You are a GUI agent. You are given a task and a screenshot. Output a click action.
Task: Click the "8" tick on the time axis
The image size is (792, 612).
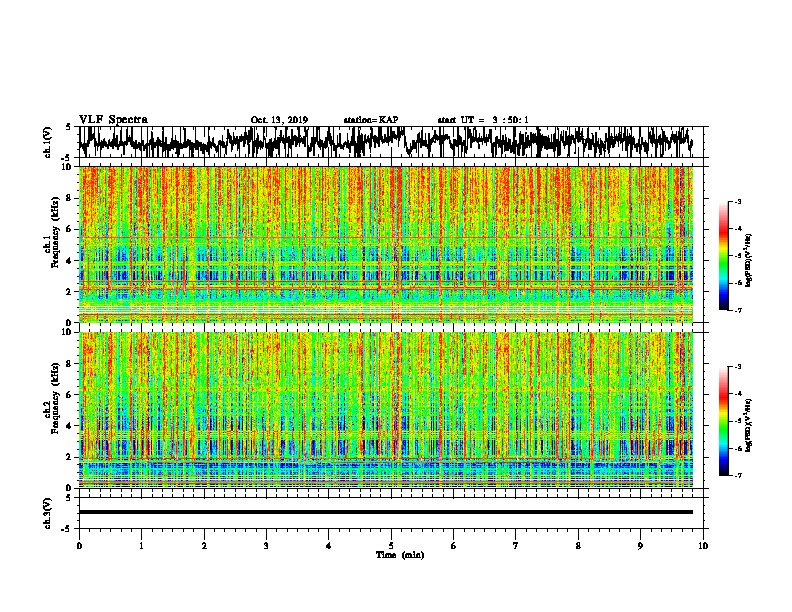click(578, 546)
